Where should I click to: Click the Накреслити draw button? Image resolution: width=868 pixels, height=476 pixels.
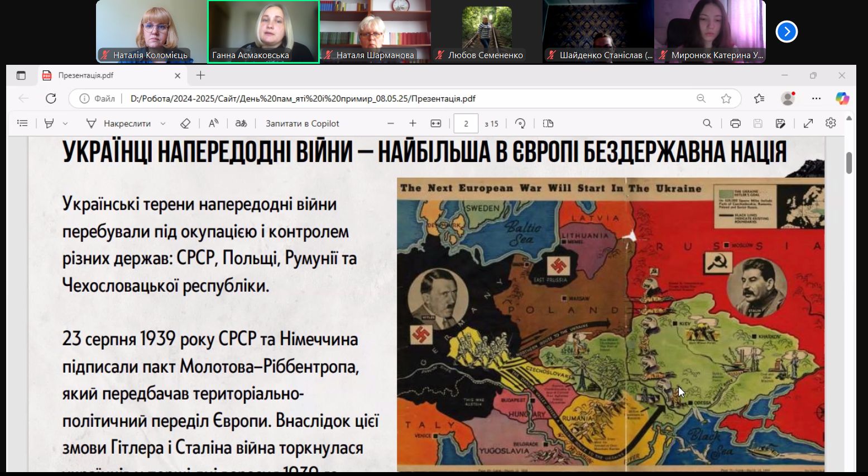pyautogui.click(x=119, y=123)
